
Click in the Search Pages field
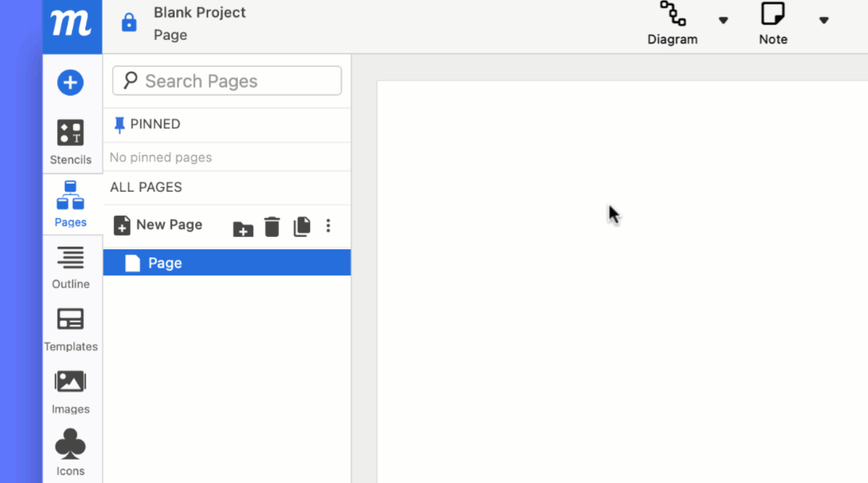point(227,81)
